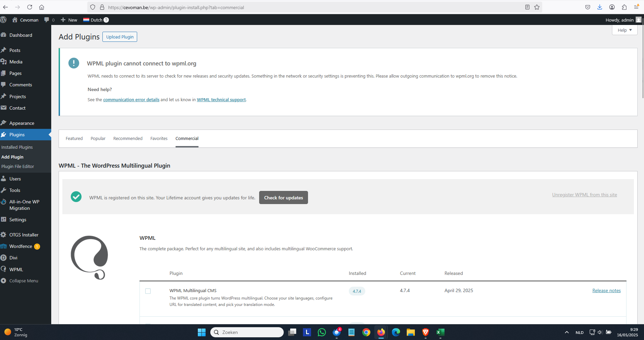Open the browser hamburger menu
Screen dimensions: 644x340
pos(636,7)
